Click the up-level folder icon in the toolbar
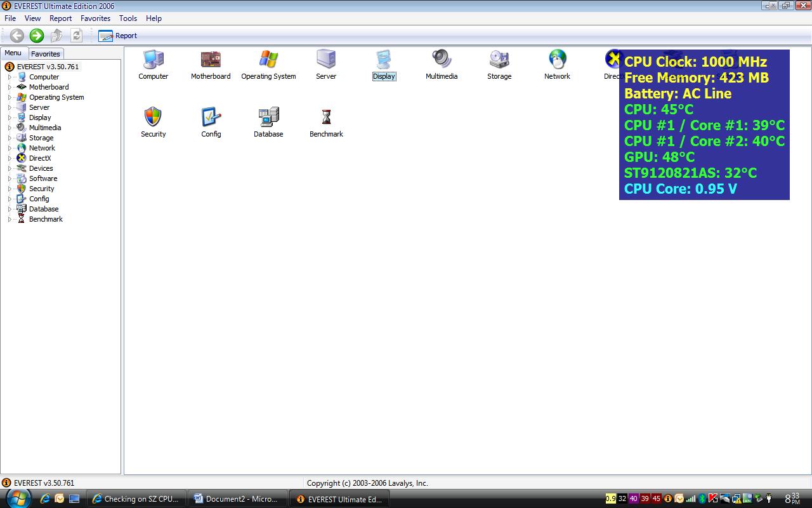Screen dimensions: 812x508 [57, 36]
